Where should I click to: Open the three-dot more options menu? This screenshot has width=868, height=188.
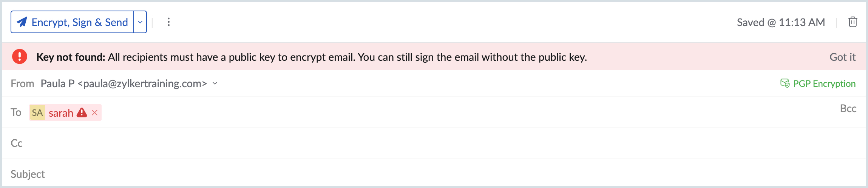[168, 22]
